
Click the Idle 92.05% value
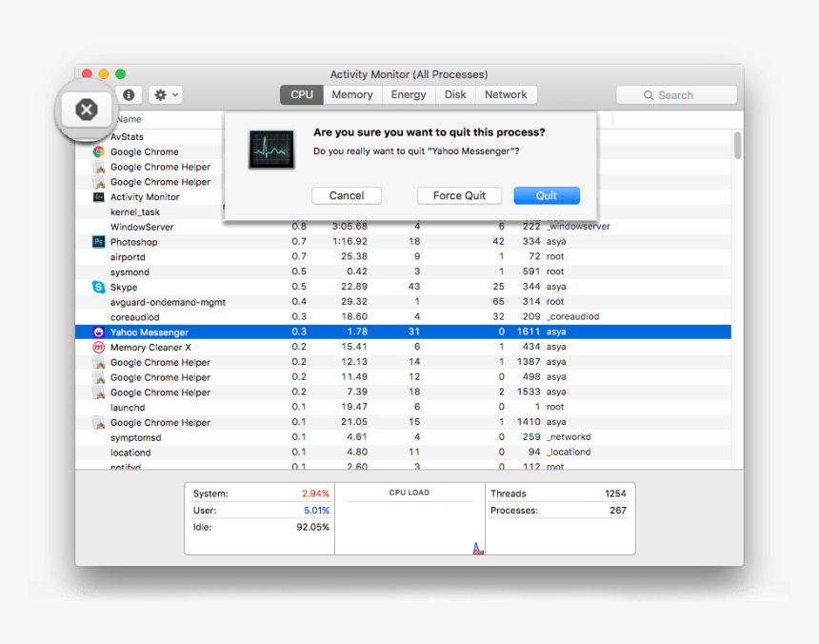pyautogui.click(x=313, y=527)
